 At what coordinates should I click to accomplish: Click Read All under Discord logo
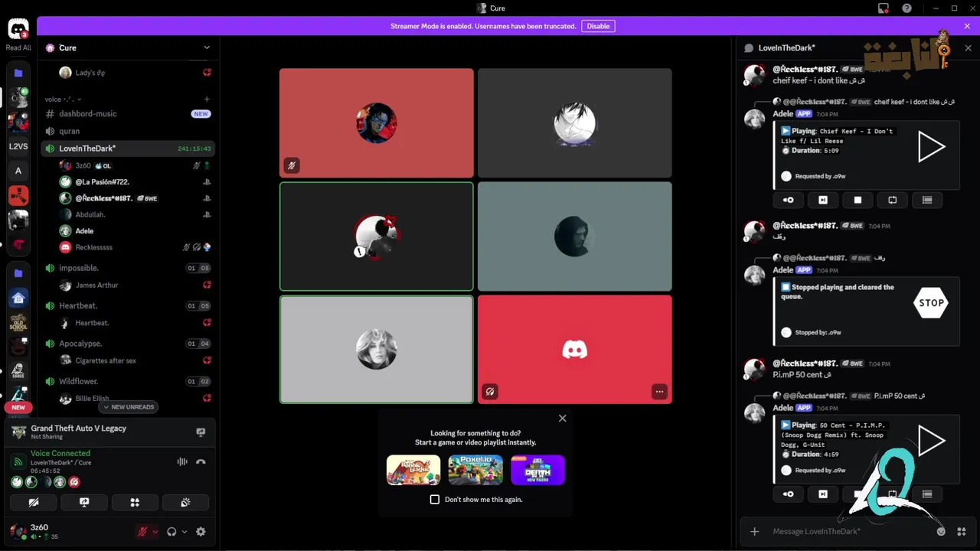coord(18,47)
